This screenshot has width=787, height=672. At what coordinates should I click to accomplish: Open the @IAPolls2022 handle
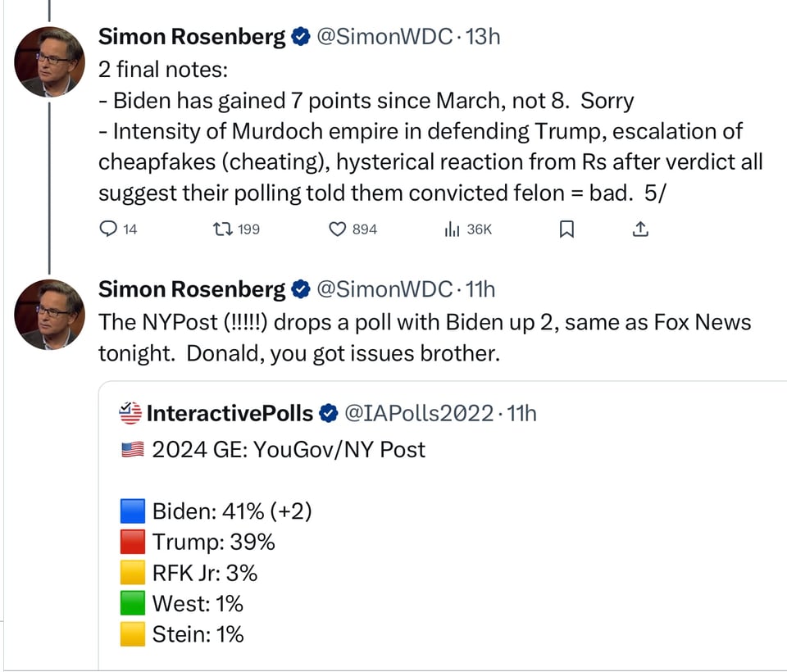point(418,413)
